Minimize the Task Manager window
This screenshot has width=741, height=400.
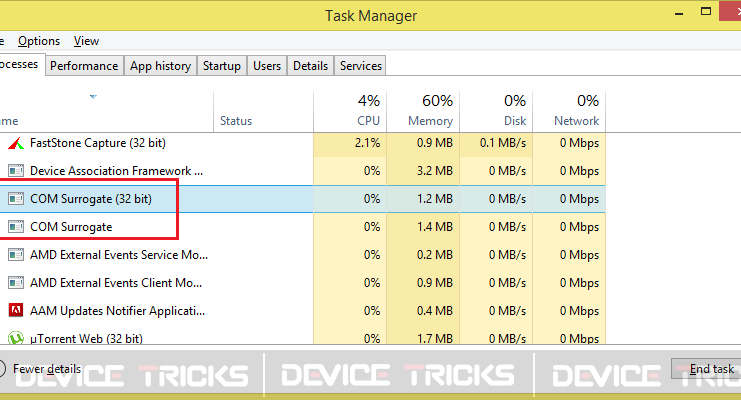(x=679, y=14)
